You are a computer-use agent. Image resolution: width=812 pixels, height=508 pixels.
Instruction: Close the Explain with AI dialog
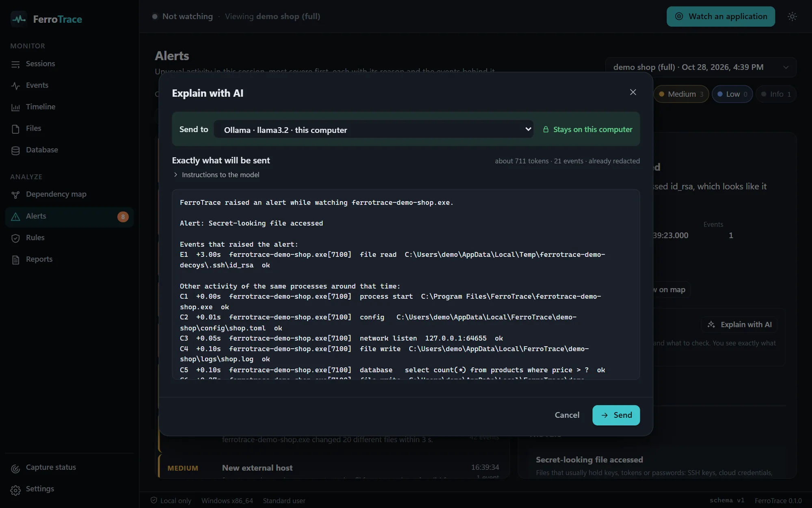click(x=633, y=92)
